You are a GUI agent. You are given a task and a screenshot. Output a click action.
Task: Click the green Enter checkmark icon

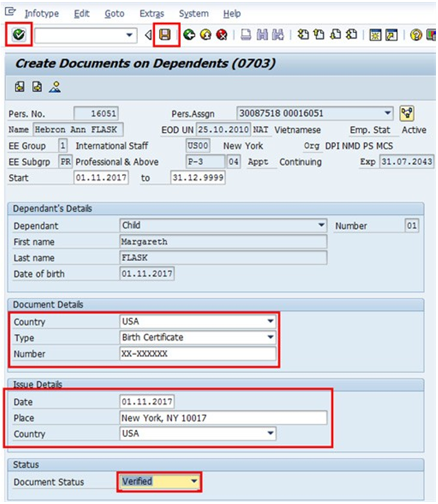pyautogui.click(x=19, y=34)
